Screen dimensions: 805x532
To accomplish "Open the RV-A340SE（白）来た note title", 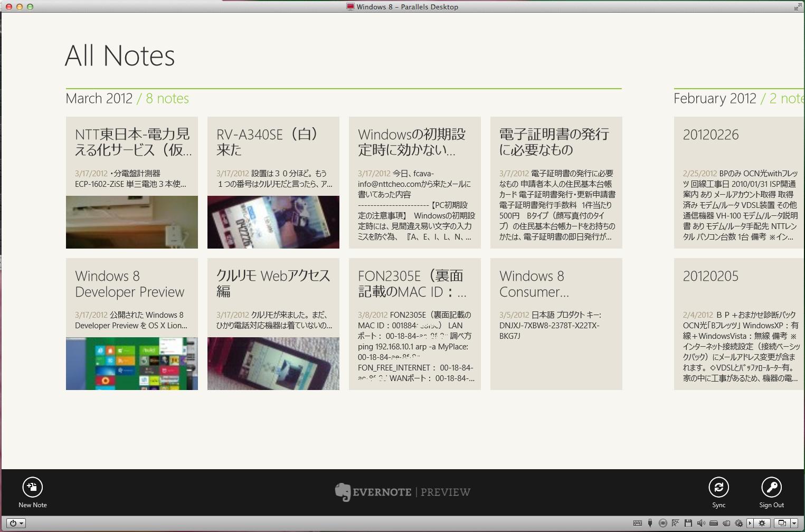I will [267, 142].
